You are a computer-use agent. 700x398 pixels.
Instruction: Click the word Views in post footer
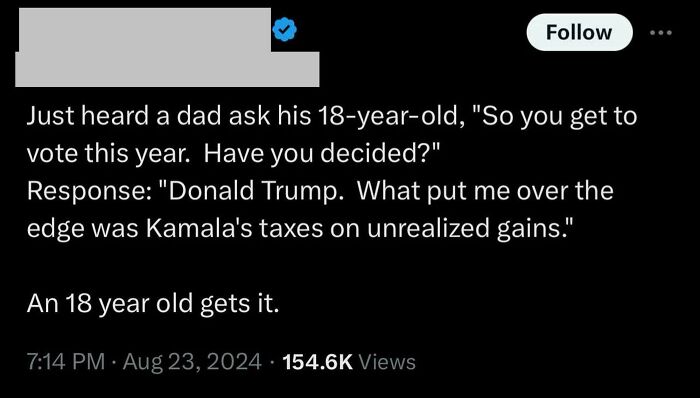[387, 361]
